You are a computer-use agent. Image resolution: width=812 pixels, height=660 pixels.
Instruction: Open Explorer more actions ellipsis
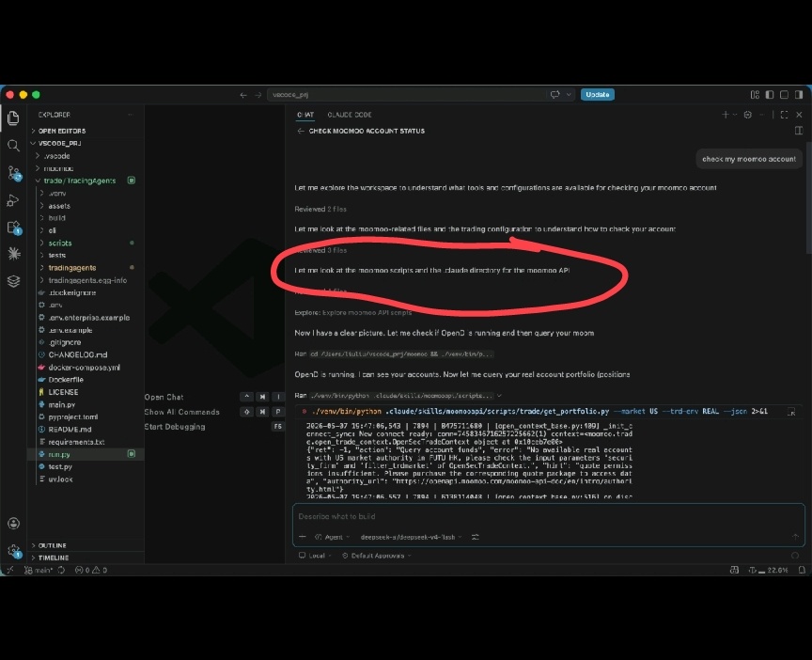coord(131,115)
